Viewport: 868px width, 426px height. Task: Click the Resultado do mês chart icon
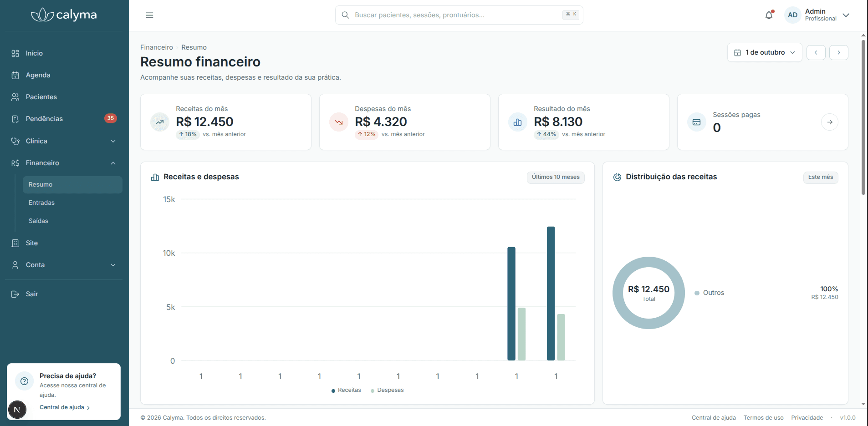tap(518, 122)
